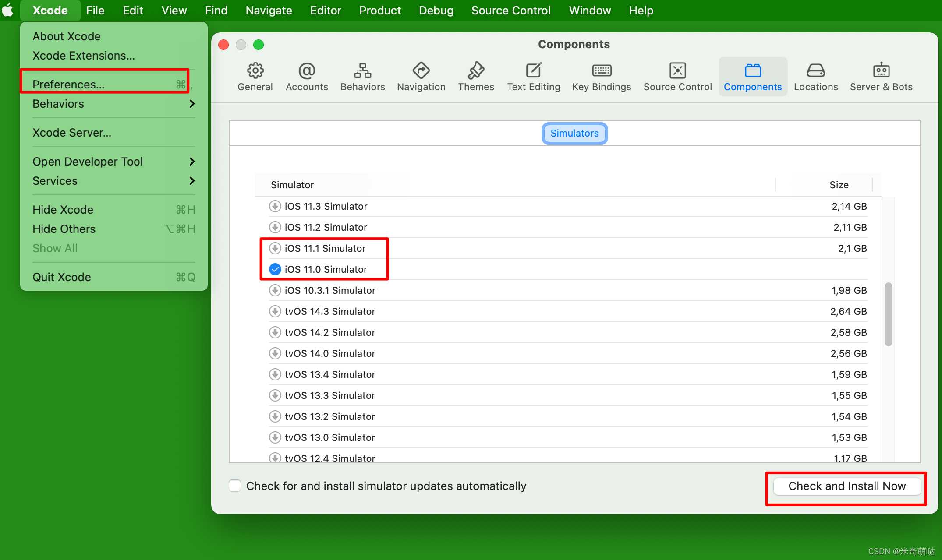Click Check and Install Now button
The height and width of the screenshot is (560, 942).
[x=846, y=485]
